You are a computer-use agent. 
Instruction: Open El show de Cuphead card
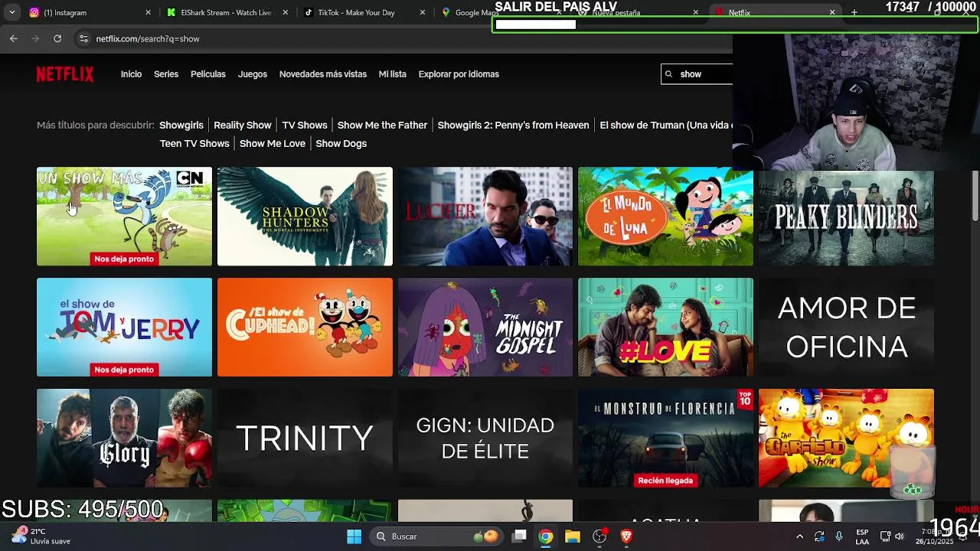click(x=305, y=327)
